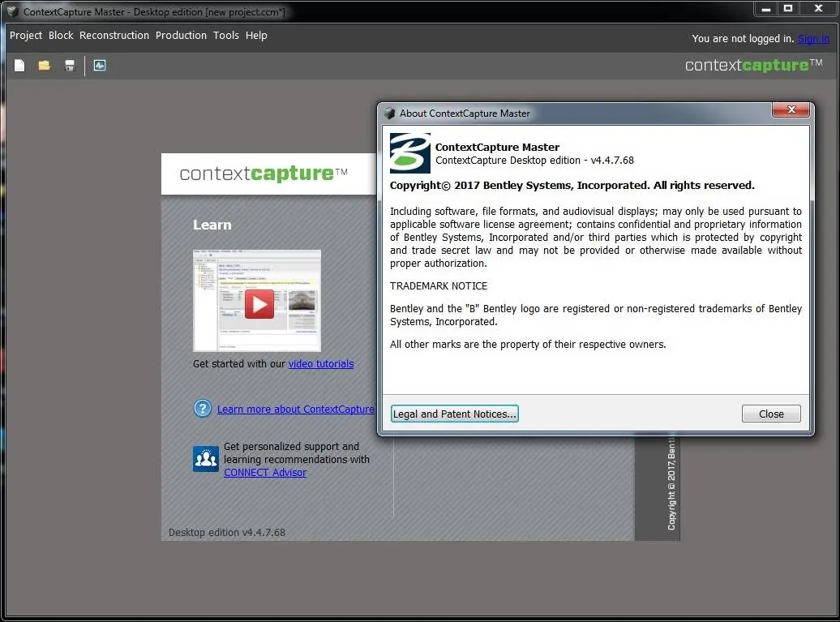The image size is (840, 622).
Task: Click the ContextCapture window title bar icon
Action: [x=12, y=11]
